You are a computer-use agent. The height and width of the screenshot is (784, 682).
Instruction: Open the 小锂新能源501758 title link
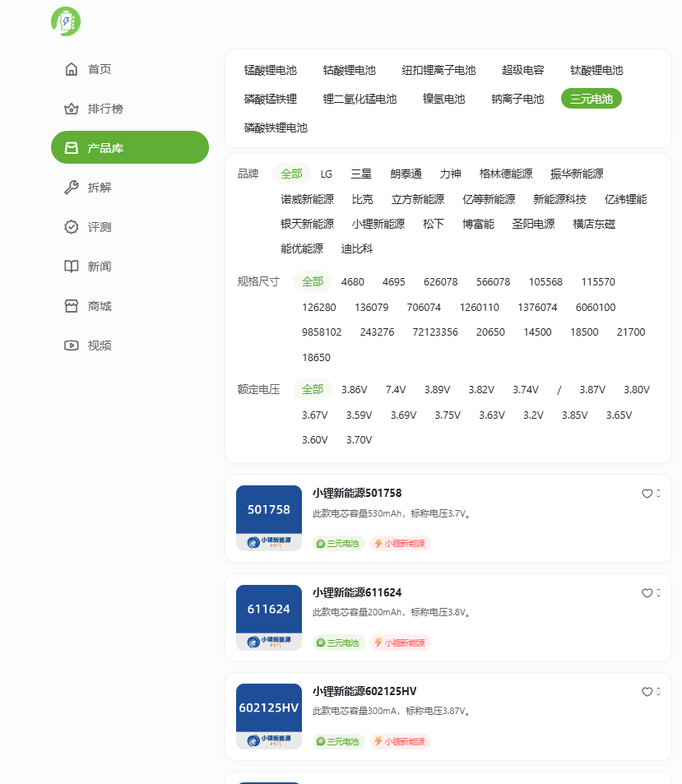(x=357, y=494)
